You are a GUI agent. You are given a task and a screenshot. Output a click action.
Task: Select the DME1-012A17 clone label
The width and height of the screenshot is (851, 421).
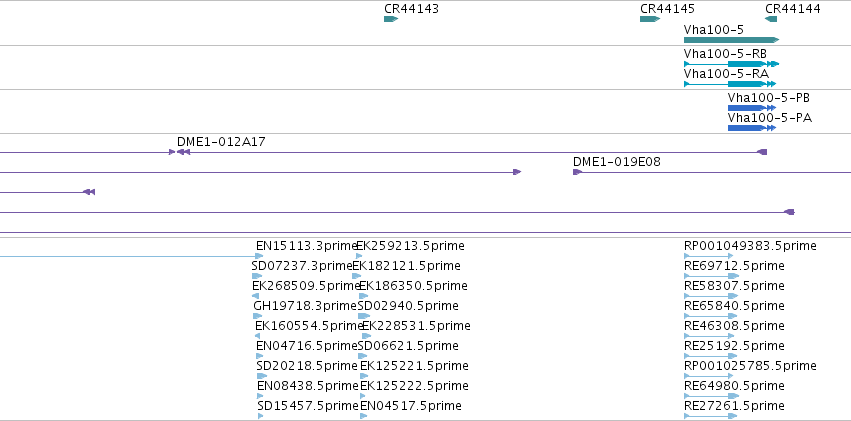tap(221, 142)
